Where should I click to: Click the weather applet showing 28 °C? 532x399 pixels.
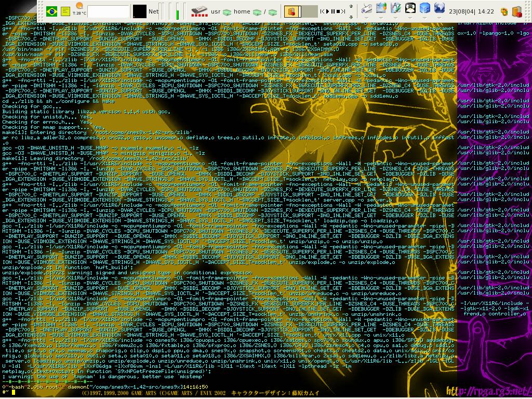pyautogui.click(x=79, y=9)
